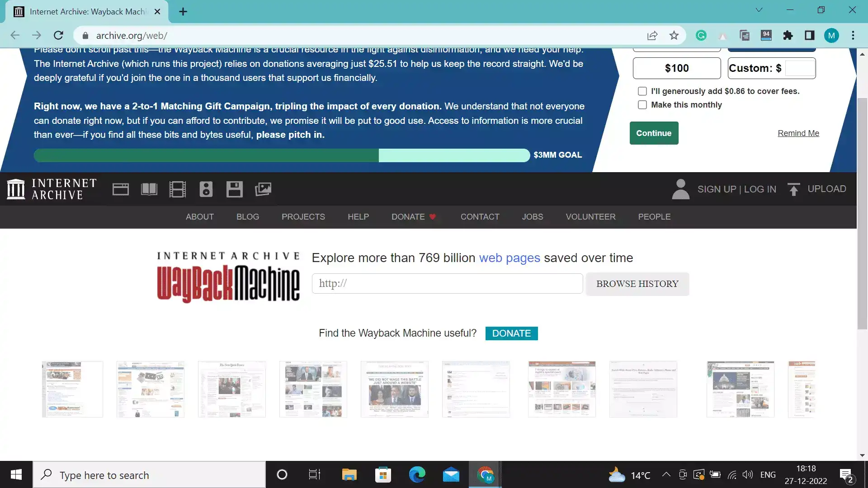
Task: Open the HELP menu item
Action: point(359,217)
